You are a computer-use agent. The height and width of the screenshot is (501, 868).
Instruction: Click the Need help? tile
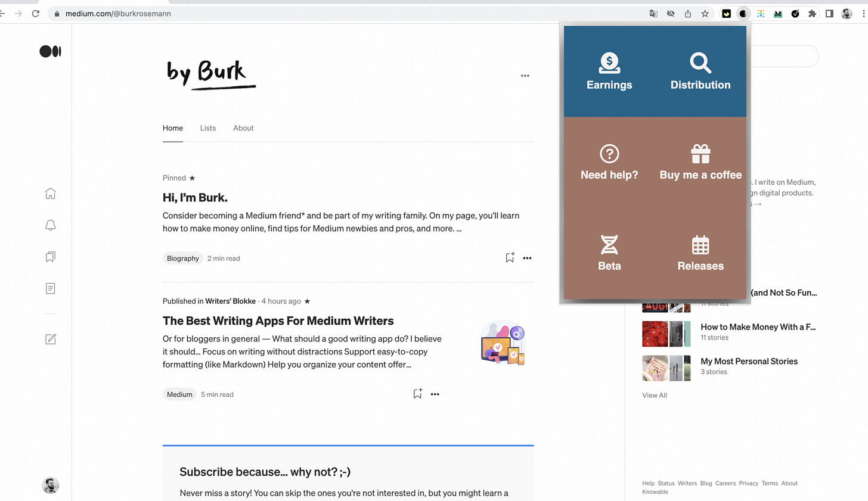[x=609, y=162]
